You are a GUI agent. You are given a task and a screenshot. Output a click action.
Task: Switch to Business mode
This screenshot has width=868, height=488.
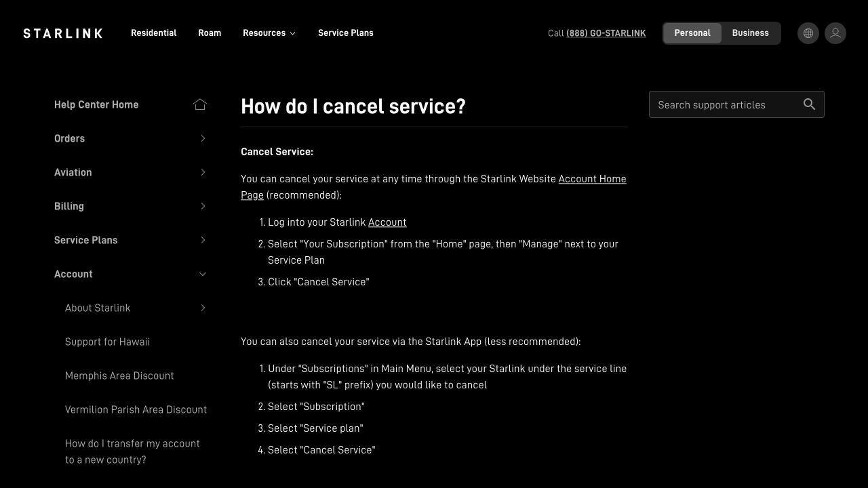point(750,33)
